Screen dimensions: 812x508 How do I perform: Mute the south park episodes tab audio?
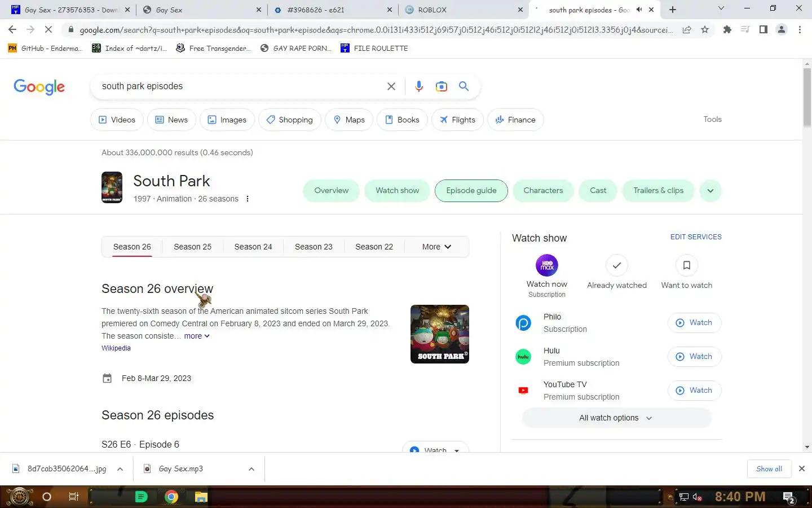(x=639, y=10)
